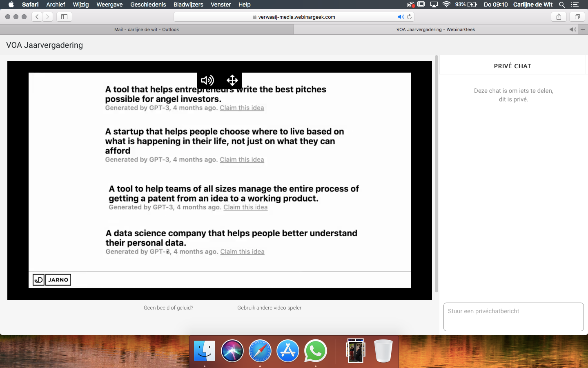Click the video volume speaker icon
Viewport: 588px width, 368px height.
(x=207, y=80)
